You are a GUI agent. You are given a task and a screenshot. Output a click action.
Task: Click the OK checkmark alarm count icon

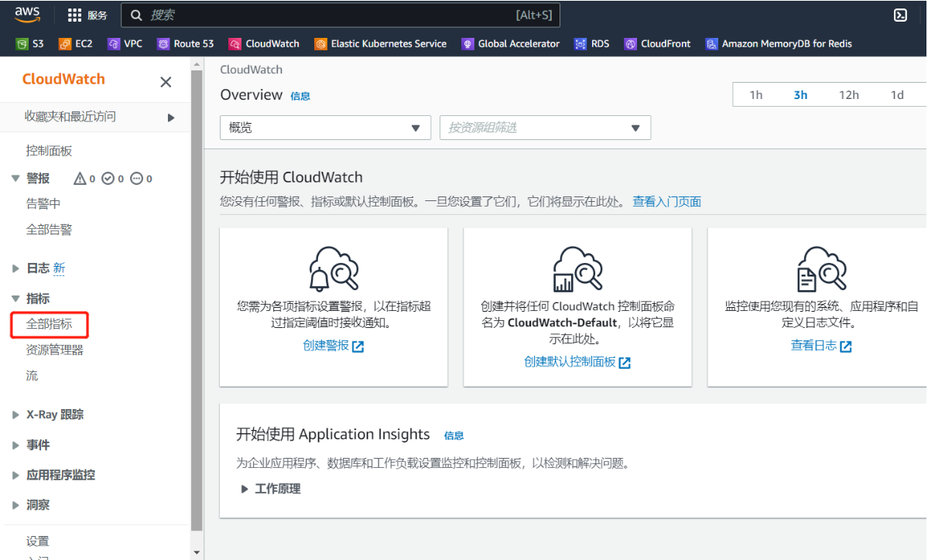[108, 179]
